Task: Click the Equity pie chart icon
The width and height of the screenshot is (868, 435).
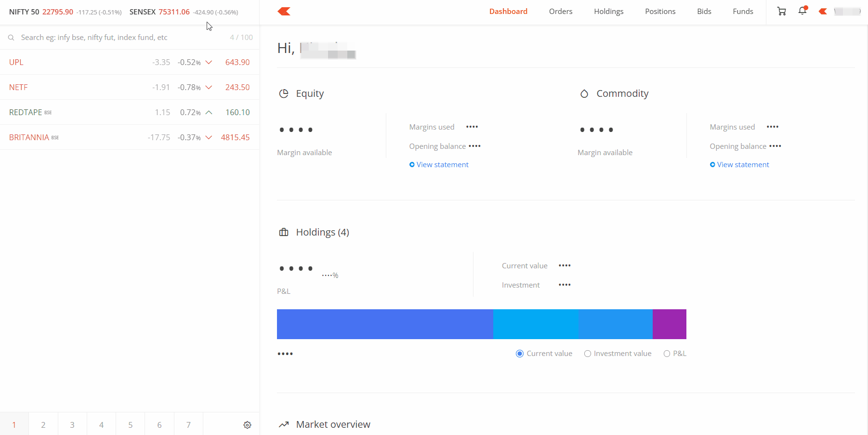Action: point(284,93)
